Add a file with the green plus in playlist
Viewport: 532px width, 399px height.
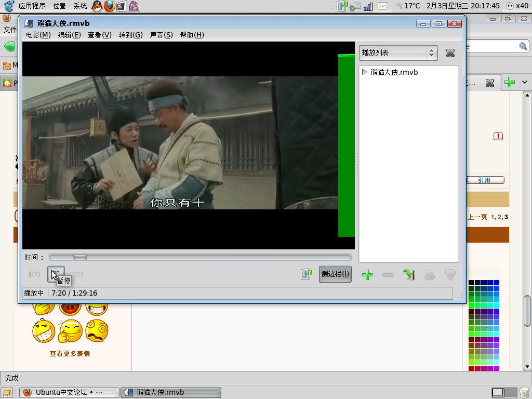pos(367,274)
